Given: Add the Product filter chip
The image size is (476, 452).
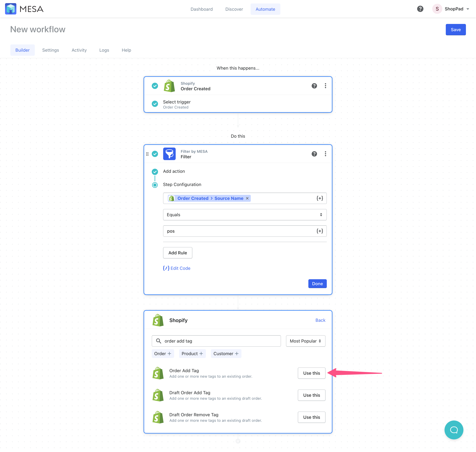Looking at the screenshot, I should click(192, 354).
